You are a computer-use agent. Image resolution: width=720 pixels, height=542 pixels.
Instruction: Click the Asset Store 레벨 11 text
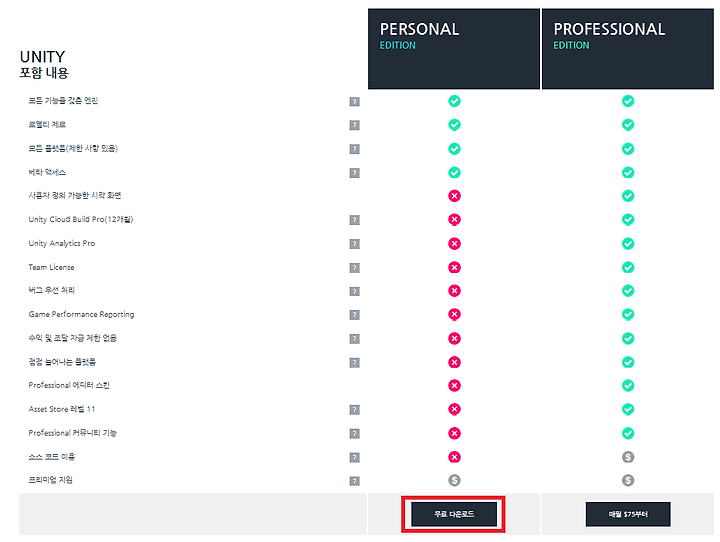click(x=62, y=409)
